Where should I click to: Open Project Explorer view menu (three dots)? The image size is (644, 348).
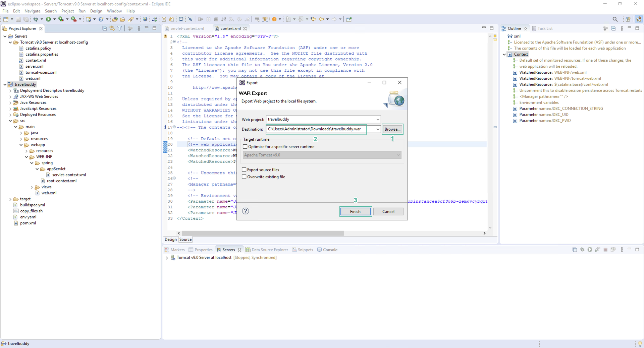point(139,28)
